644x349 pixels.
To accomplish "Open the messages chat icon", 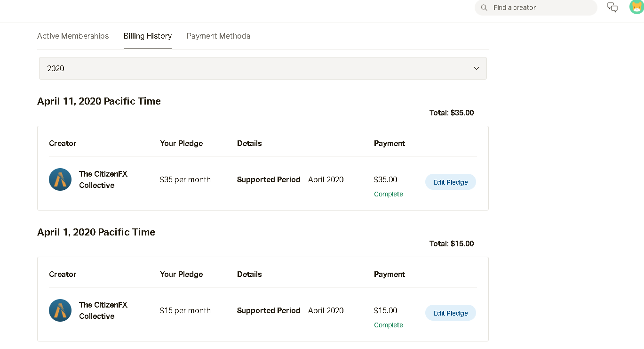I will coord(612,8).
